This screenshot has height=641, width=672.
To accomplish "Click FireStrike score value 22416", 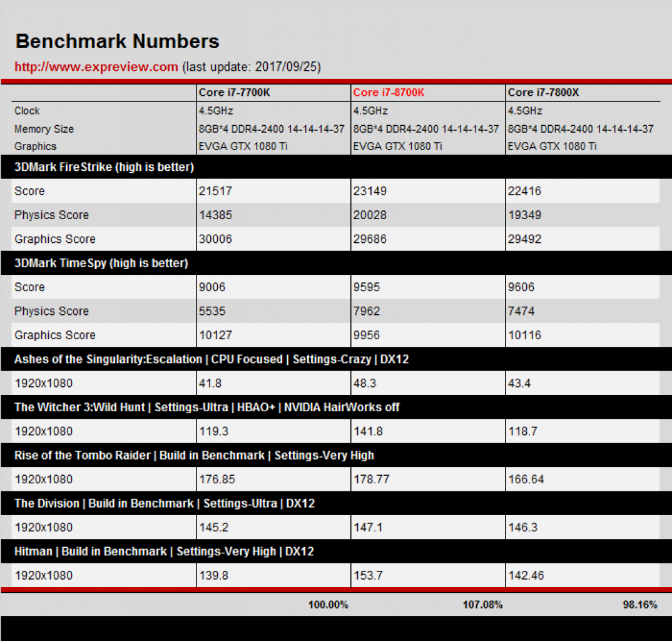I will coord(524,191).
